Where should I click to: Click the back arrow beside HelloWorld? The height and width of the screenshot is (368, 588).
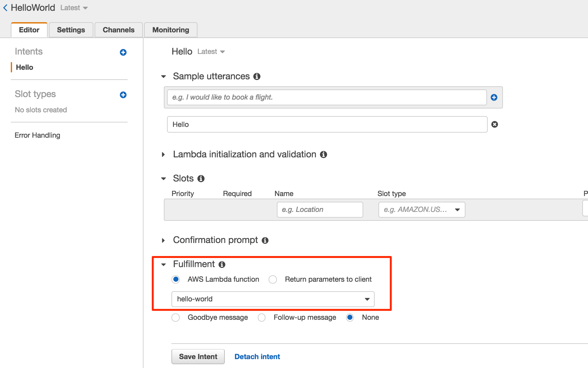[x=5, y=8]
